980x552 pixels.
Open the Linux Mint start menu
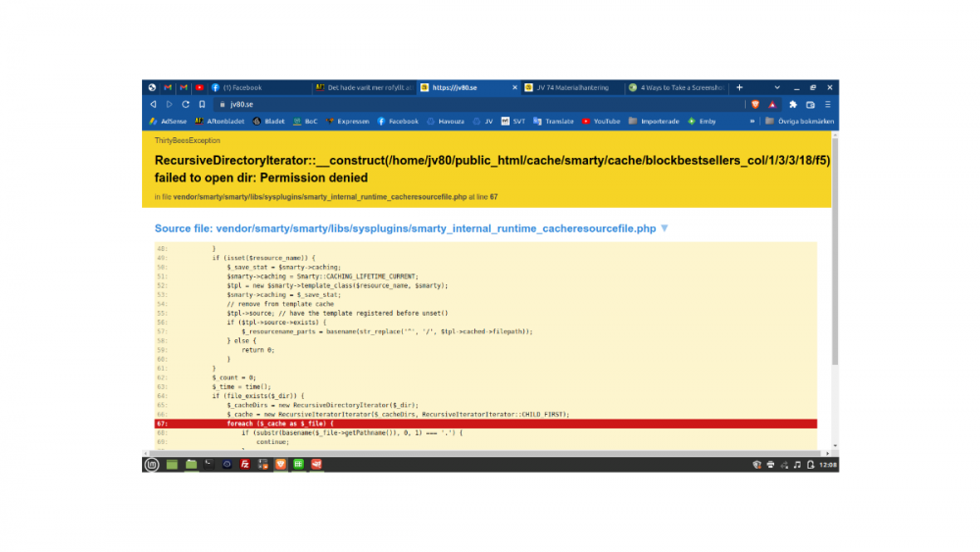151,464
